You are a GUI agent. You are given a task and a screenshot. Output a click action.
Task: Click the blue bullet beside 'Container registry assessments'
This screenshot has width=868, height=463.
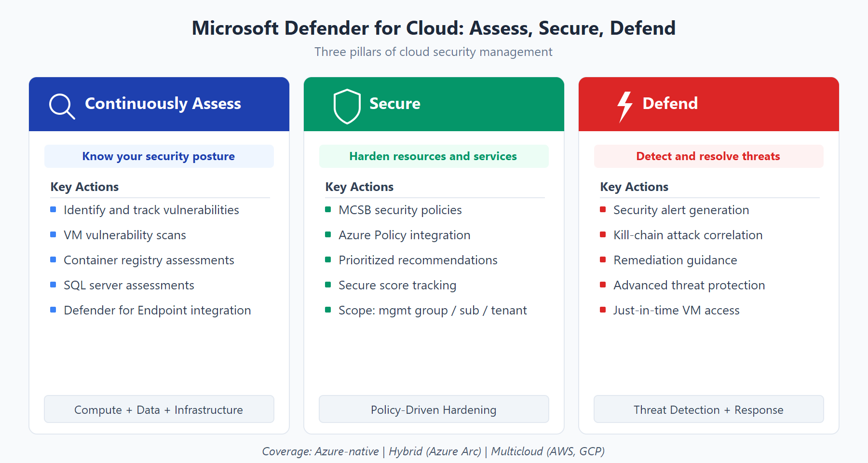coord(53,259)
